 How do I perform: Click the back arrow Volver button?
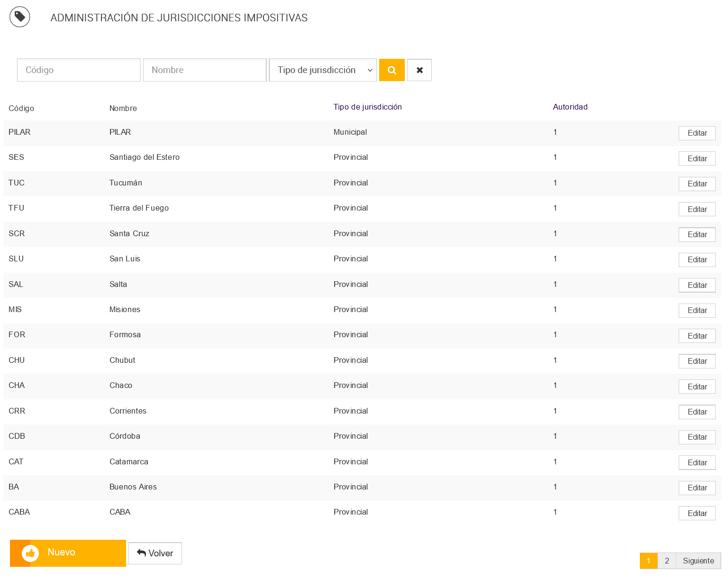155,553
